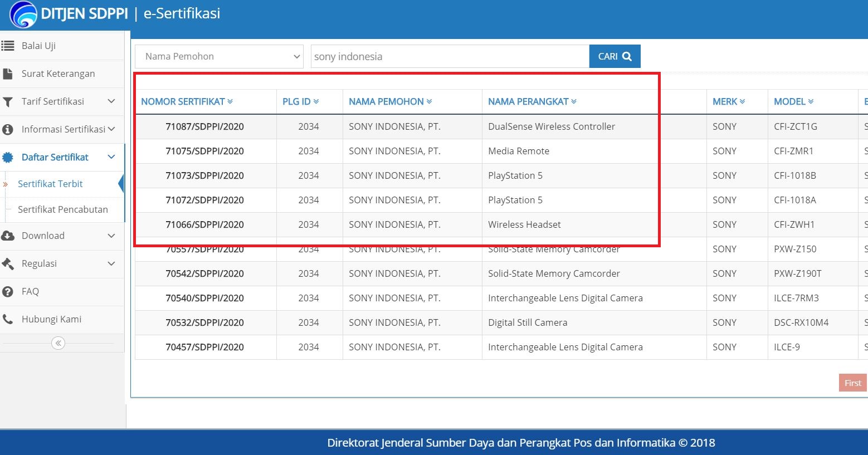Sort by PLG ID column
This screenshot has height=455, width=868.
pos(301,101)
